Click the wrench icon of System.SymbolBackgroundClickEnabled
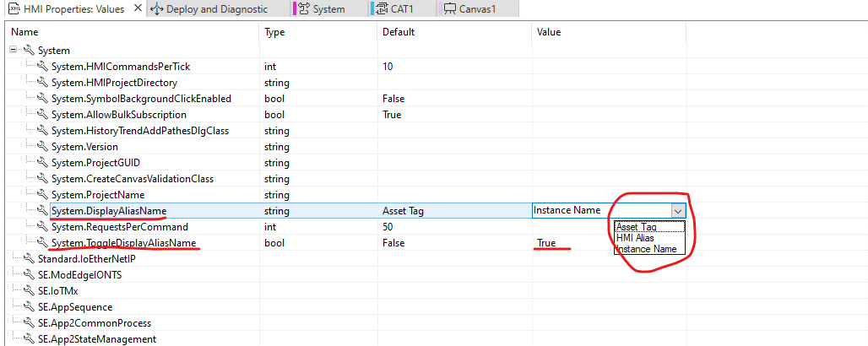 (x=42, y=99)
